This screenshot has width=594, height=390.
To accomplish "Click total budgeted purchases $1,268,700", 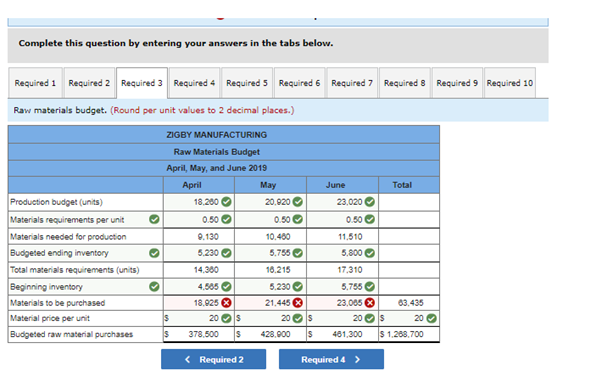I will 402,334.
